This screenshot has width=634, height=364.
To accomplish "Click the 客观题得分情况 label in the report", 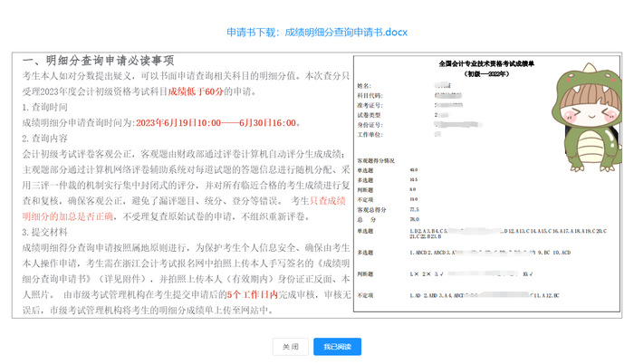I will click(x=382, y=159).
